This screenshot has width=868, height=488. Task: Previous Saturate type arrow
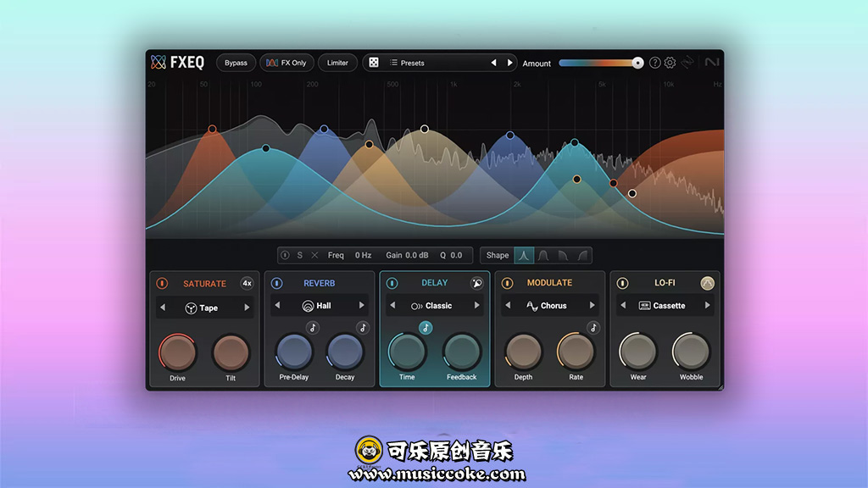tap(163, 308)
